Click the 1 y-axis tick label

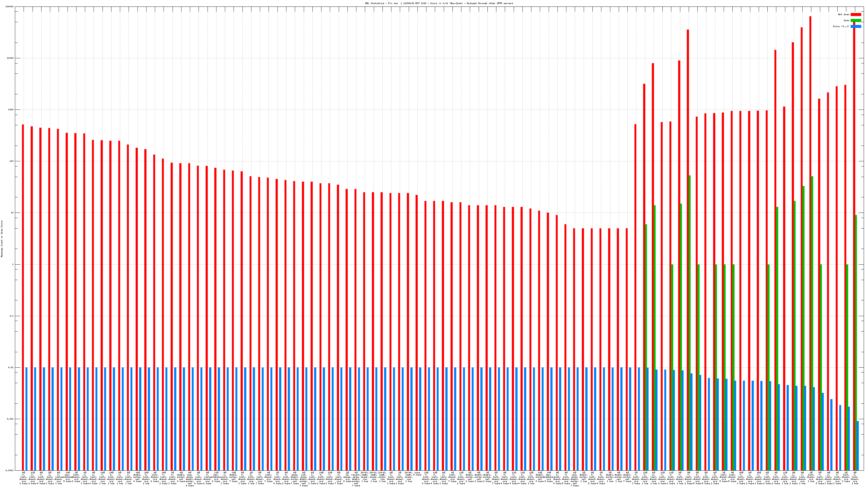click(13, 264)
